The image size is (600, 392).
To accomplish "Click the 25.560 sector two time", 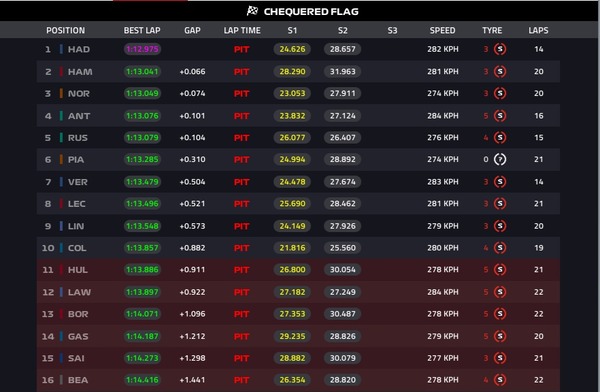I will (342, 248).
